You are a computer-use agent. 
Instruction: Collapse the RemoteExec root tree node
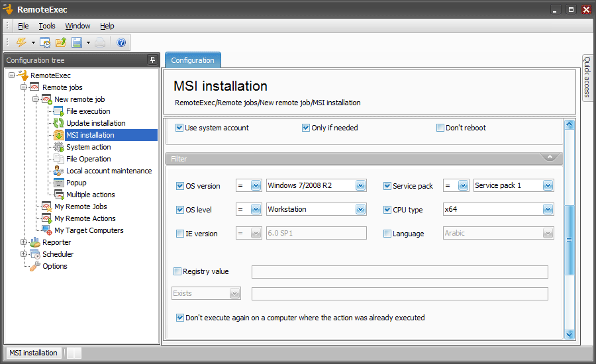(x=11, y=75)
